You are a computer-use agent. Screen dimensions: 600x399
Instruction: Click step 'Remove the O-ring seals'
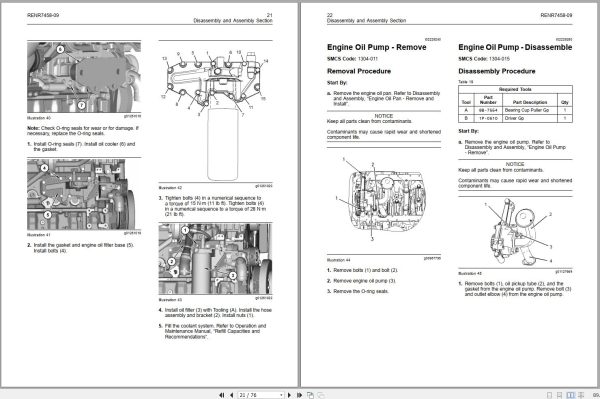click(x=358, y=291)
